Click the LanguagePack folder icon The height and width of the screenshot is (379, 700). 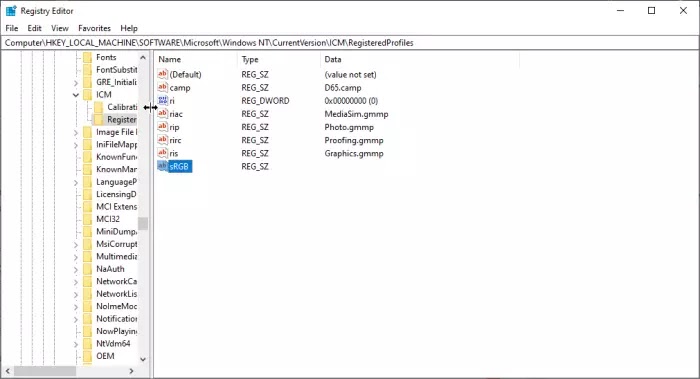click(x=88, y=182)
